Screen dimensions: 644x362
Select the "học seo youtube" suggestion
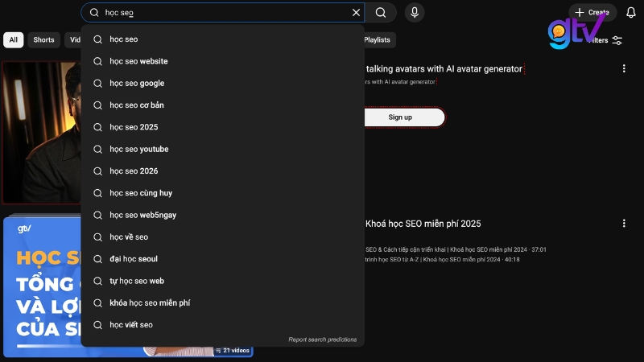coord(139,150)
